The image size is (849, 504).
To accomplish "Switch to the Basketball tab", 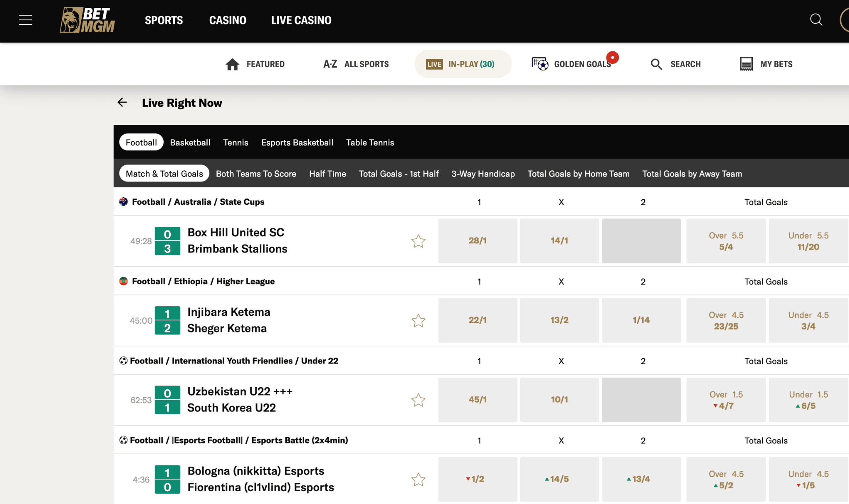I will tap(190, 142).
